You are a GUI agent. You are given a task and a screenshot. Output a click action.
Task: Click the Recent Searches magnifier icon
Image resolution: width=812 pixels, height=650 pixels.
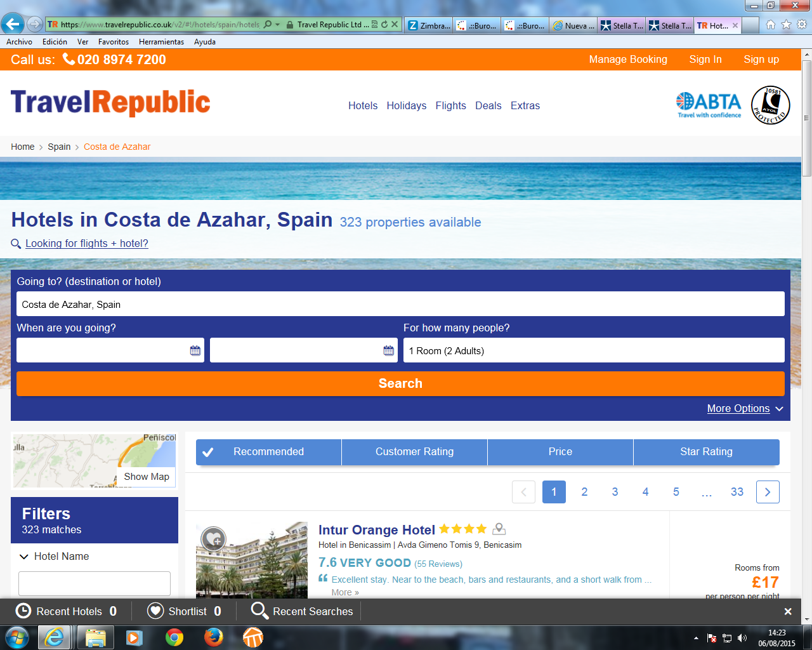tap(259, 611)
